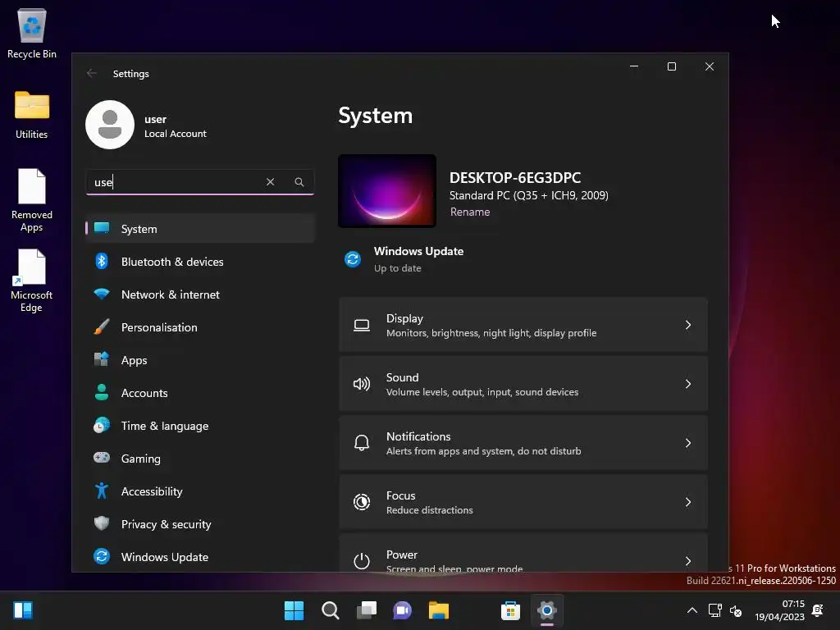Click the Personalisation paintbrush icon
This screenshot has height=630, width=840.
coord(101,326)
